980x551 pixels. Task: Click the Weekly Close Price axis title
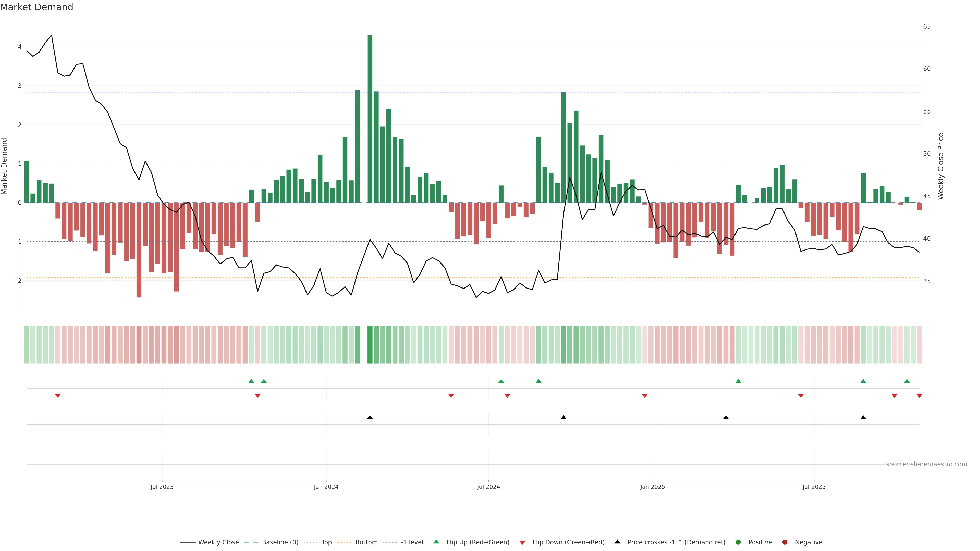[x=941, y=166]
